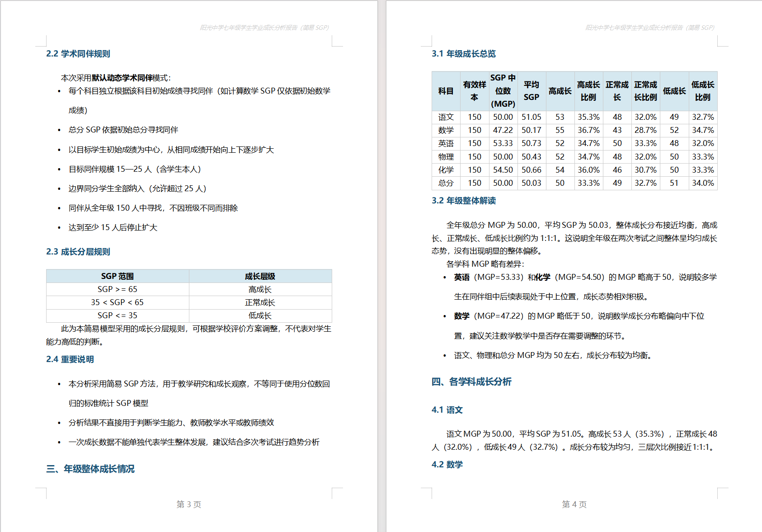Click the high-growth ratio "36.7%"

click(588, 130)
